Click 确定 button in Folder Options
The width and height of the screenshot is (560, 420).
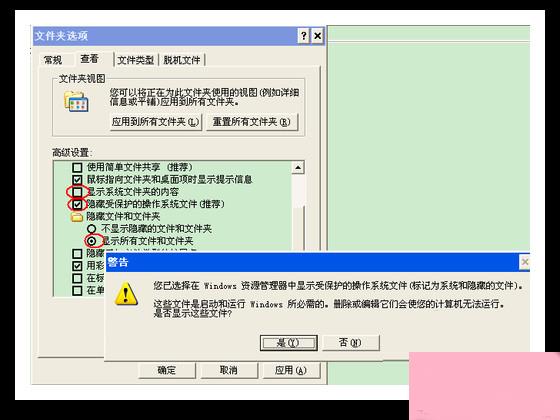[x=167, y=370]
